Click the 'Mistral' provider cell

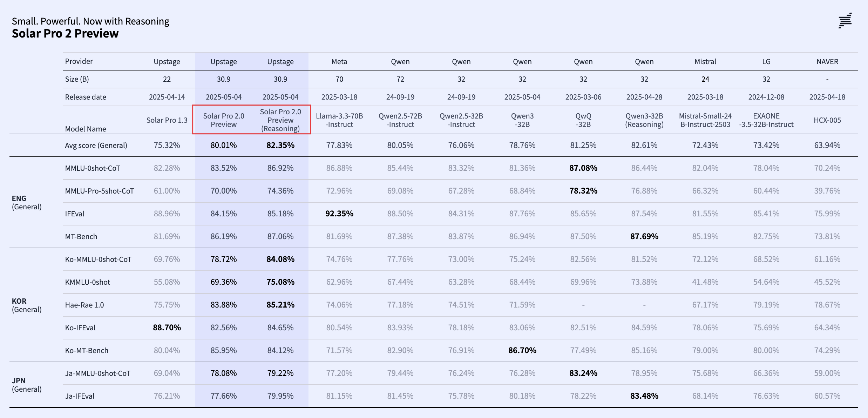pyautogui.click(x=705, y=62)
